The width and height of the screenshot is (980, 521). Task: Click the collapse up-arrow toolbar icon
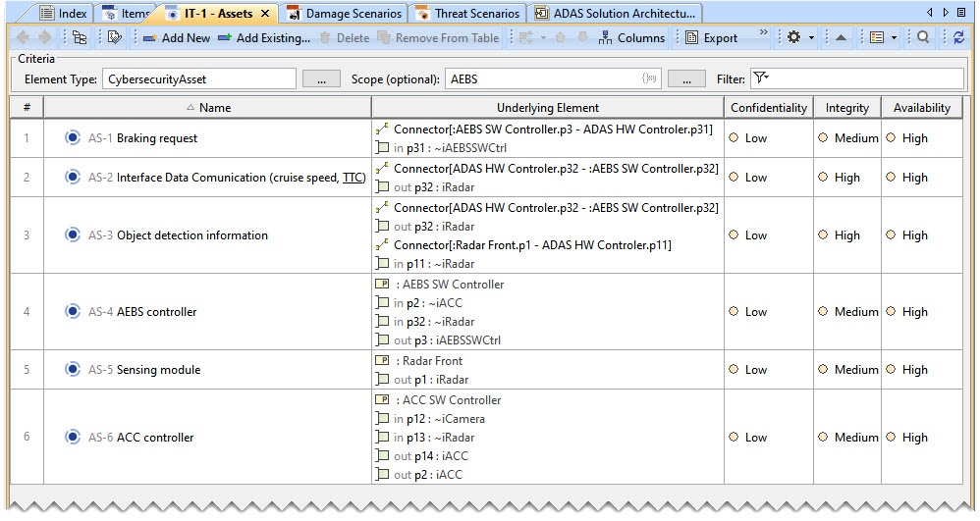(x=842, y=38)
